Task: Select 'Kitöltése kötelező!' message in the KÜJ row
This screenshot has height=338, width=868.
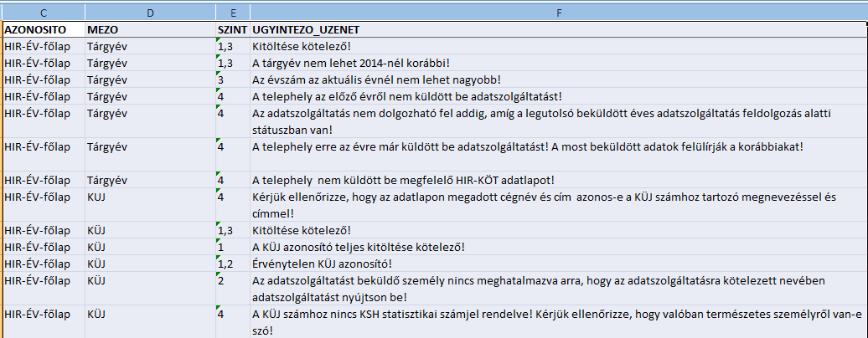Action: click(x=559, y=229)
